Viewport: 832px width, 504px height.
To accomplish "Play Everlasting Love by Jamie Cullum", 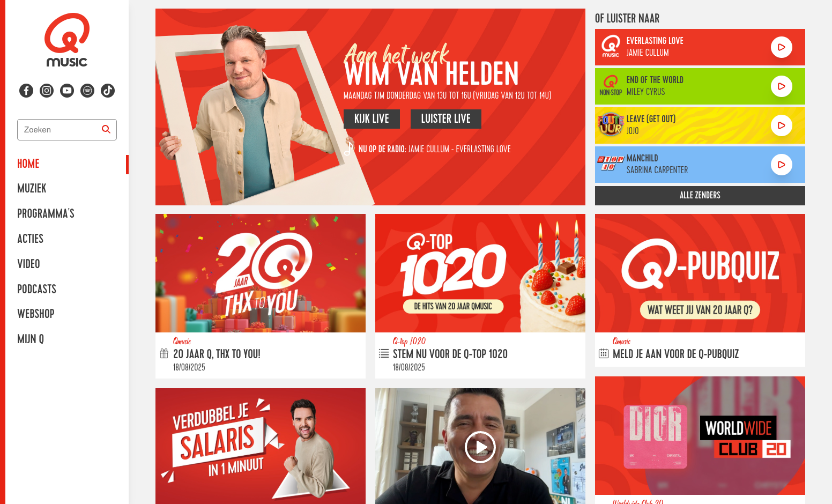I will [782, 47].
